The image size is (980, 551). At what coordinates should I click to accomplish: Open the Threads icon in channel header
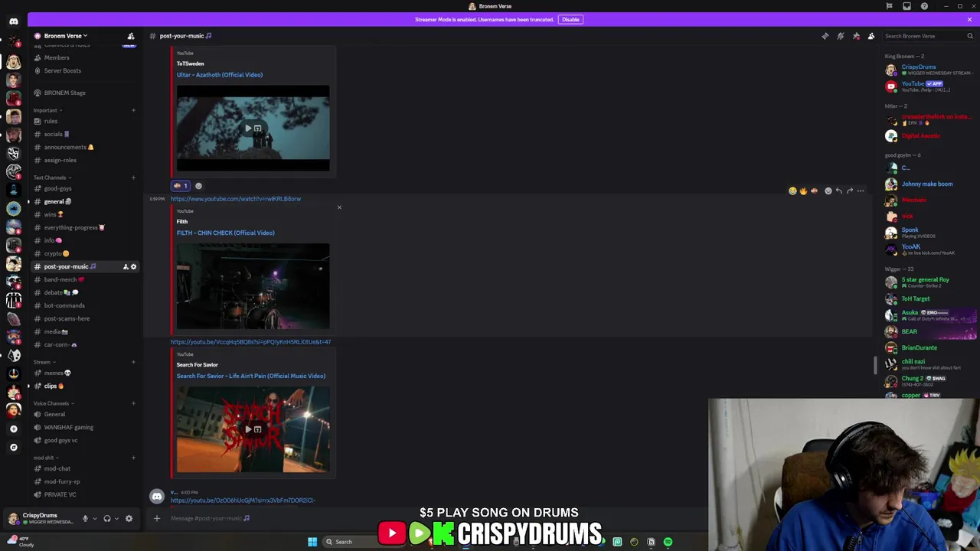[825, 36]
